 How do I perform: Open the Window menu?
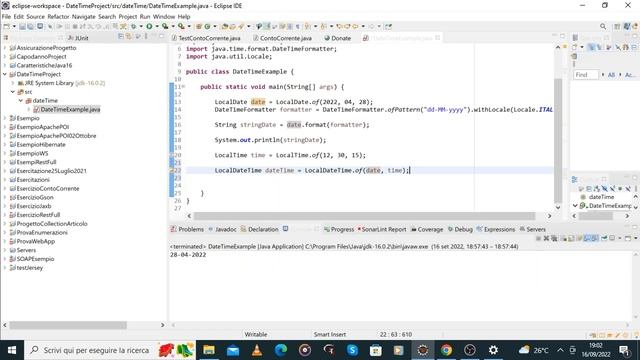pos(164,17)
